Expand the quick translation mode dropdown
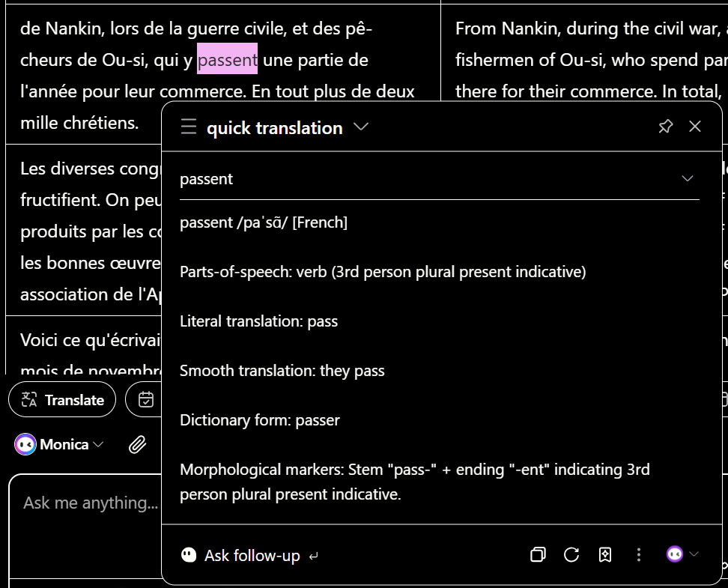The height and width of the screenshot is (588, 728). 361,127
